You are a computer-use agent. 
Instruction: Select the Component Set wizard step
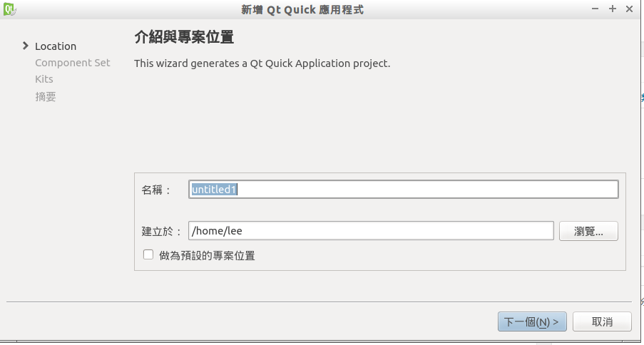[73, 63]
